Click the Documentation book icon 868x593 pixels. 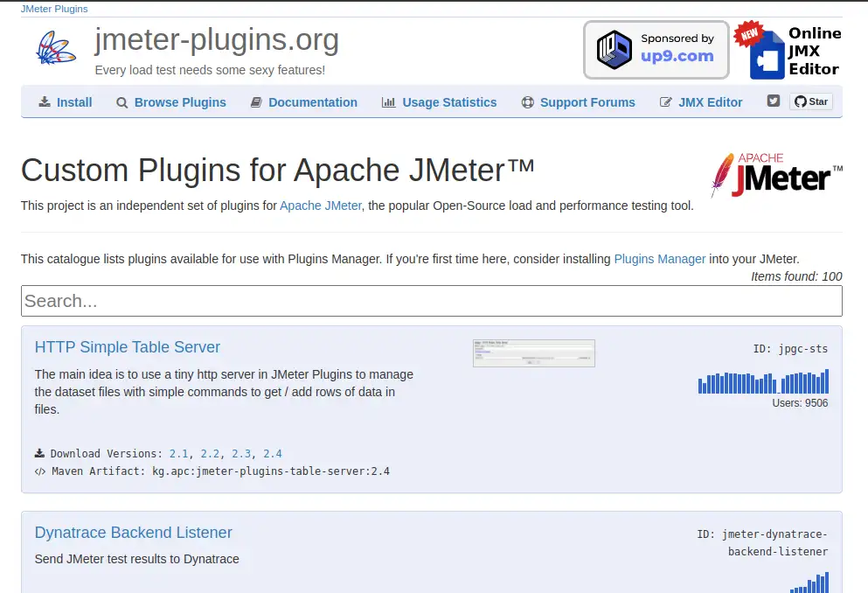tap(256, 102)
